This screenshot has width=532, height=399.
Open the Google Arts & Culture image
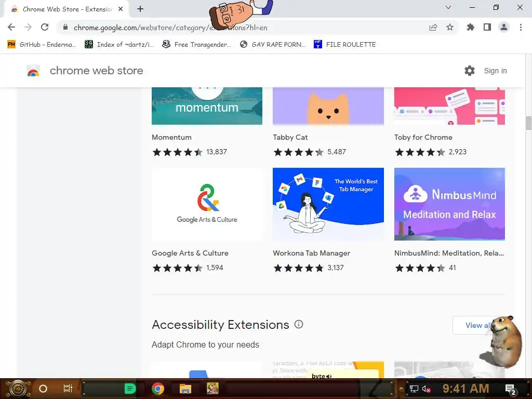[x=207, y=204]
